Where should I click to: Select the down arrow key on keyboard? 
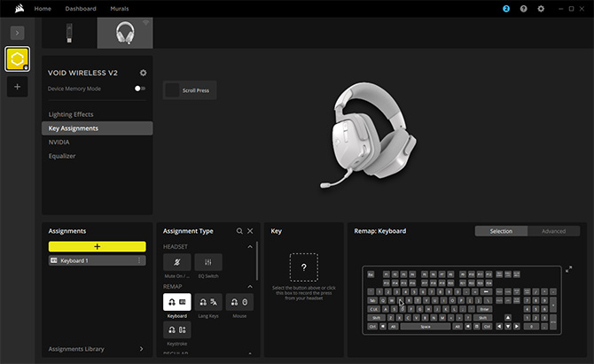[508, 327]
